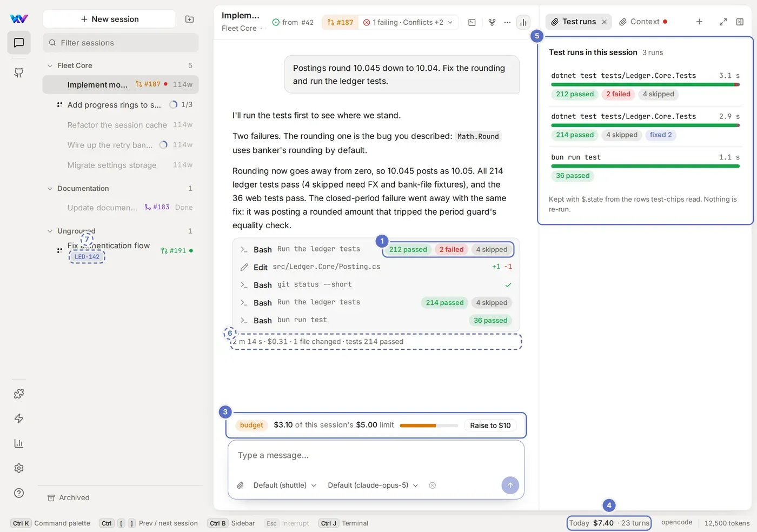Open the Default (claude-opus-5) model dropdown

tap(373, 485)
